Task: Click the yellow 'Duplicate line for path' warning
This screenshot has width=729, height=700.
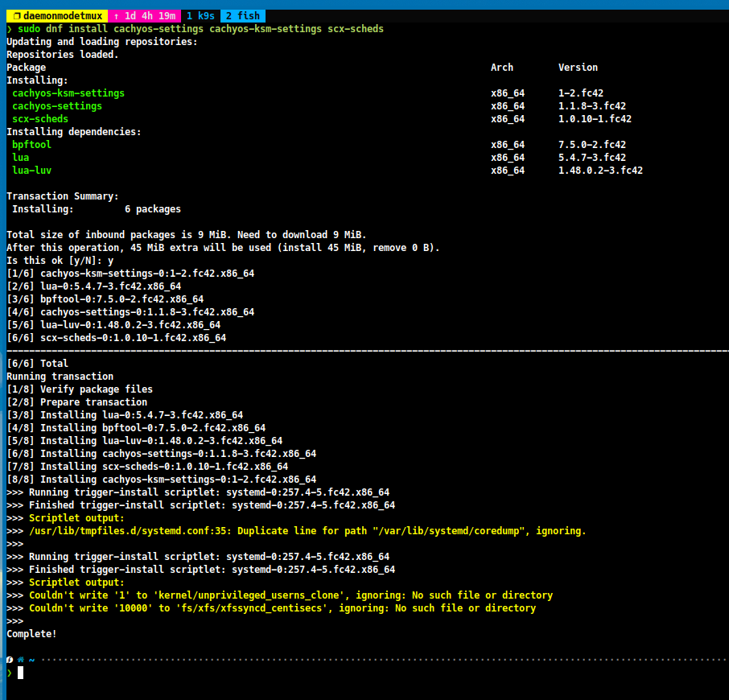Action: [307, 531]
